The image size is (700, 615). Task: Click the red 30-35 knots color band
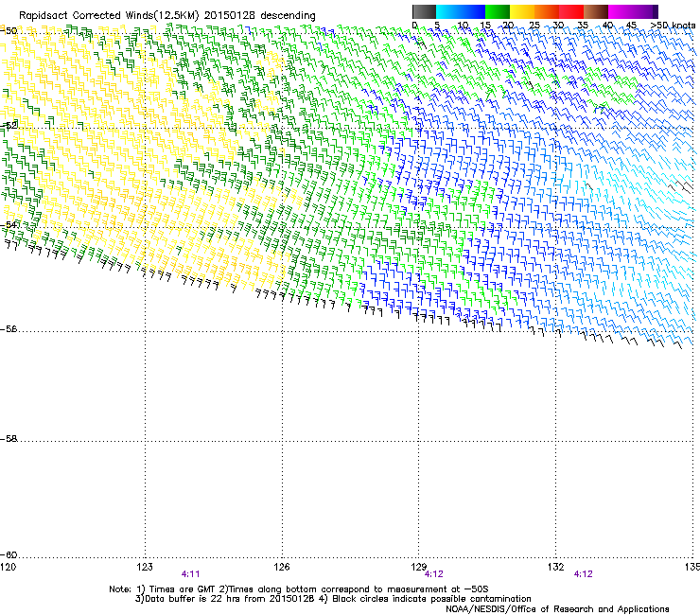(571, 11)
